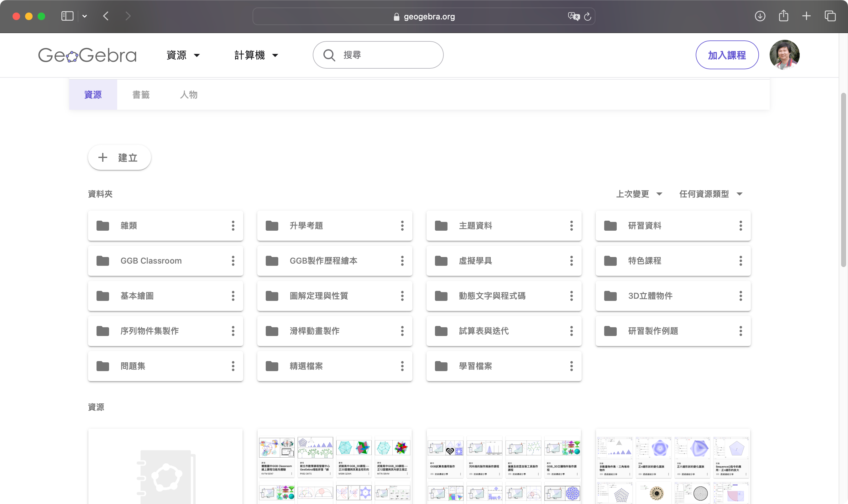Screen dimensions: 848x504
Task: Switch to the 人物 tab
Action: (189, 94)
